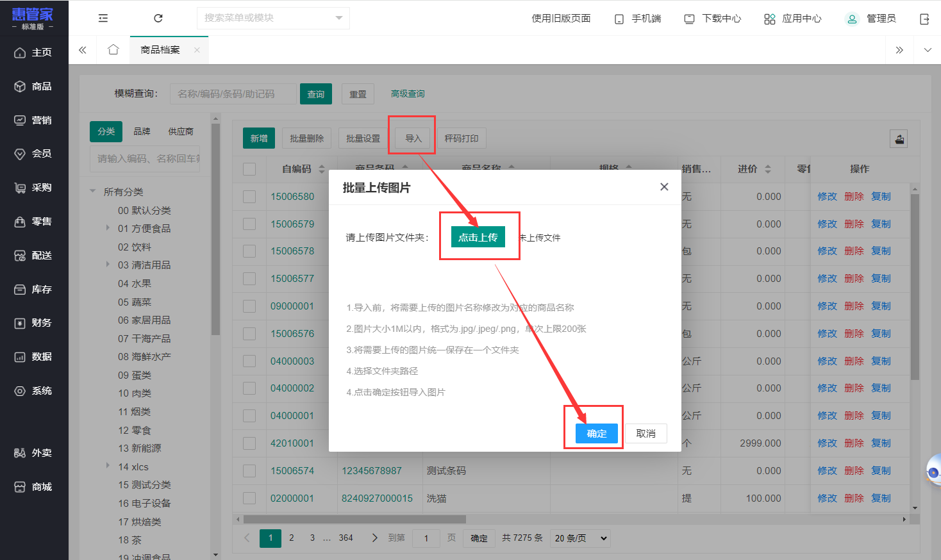Screen dimensions: 941x560
Task: Shift tabs left with double-chevron icon
Action: (83, 50)
